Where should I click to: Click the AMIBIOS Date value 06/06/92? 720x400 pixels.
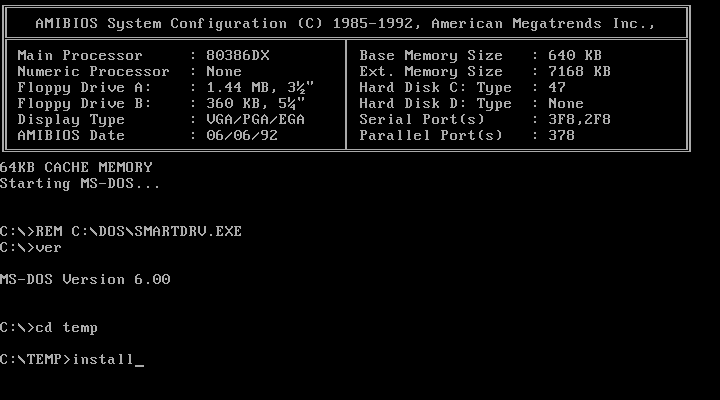coord(242,135)
